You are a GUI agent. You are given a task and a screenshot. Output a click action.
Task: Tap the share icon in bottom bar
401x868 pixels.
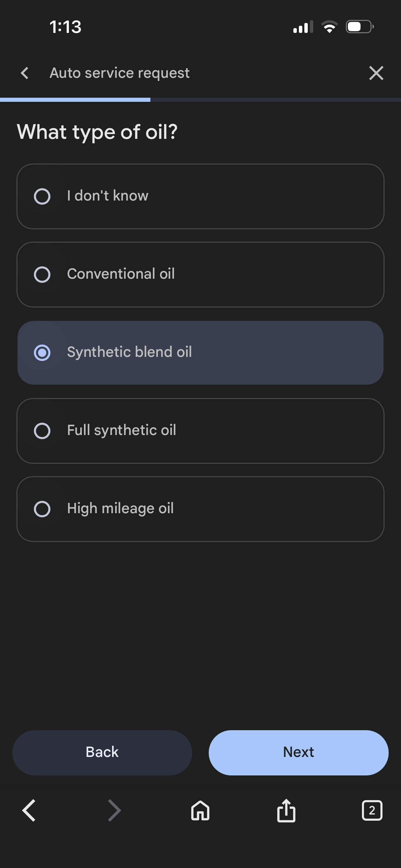[286, 811]
